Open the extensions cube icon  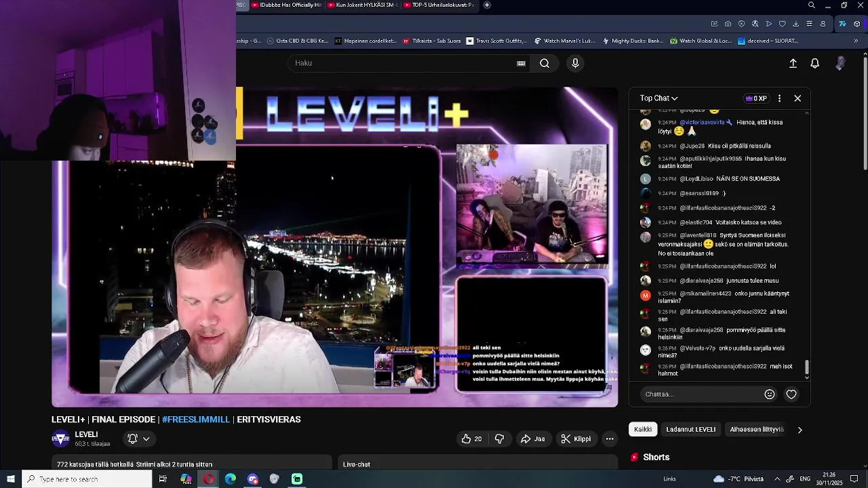(x=856, y=24)
